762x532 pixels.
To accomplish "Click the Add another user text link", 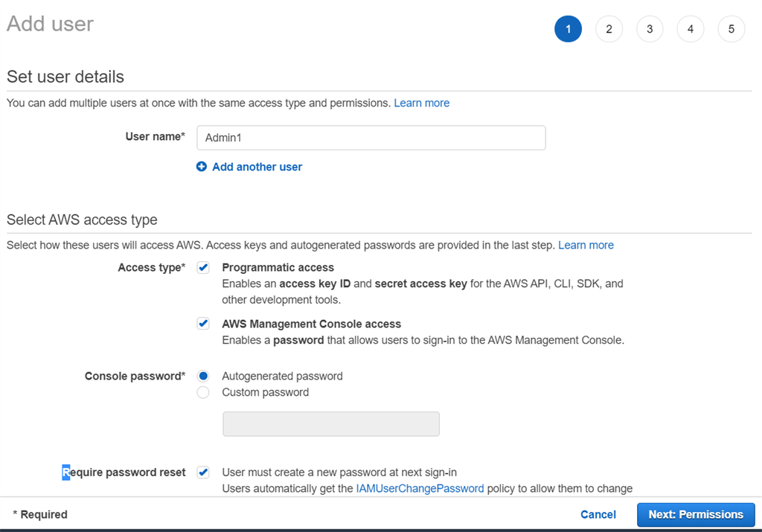I will point(256,167).
